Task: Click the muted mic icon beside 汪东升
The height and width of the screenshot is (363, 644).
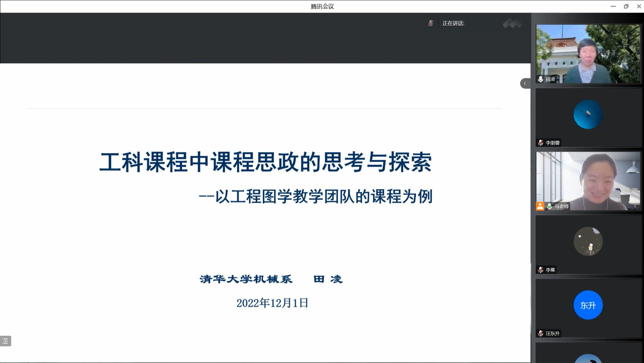Action: click(x=541, y=333)
